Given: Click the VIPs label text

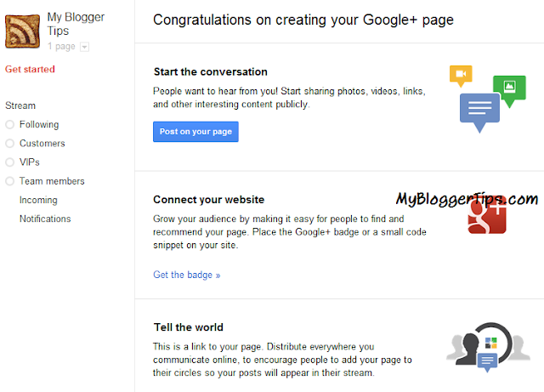Looking at the screenshot, I should click(30, 162).
